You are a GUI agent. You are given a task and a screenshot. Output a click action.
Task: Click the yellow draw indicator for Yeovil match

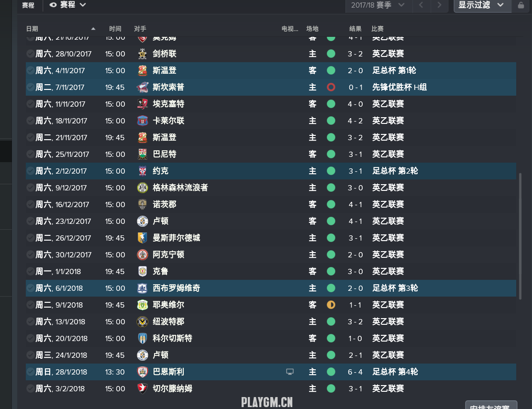point(331,305)
